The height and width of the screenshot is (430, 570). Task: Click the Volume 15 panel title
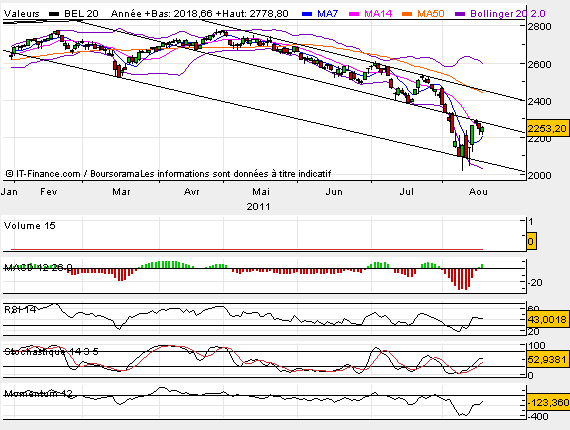pos(30,226)
